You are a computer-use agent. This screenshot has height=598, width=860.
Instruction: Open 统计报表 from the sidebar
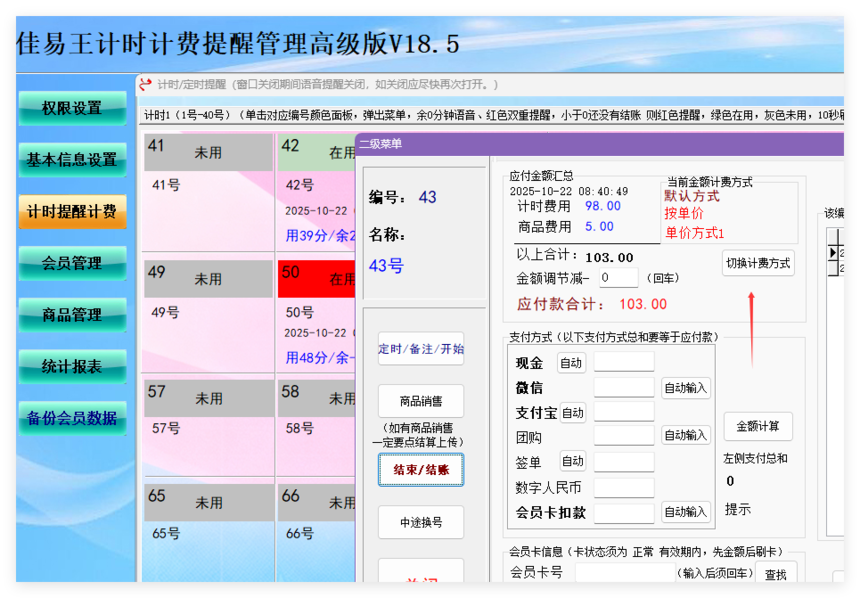click(x=72, y=367)
